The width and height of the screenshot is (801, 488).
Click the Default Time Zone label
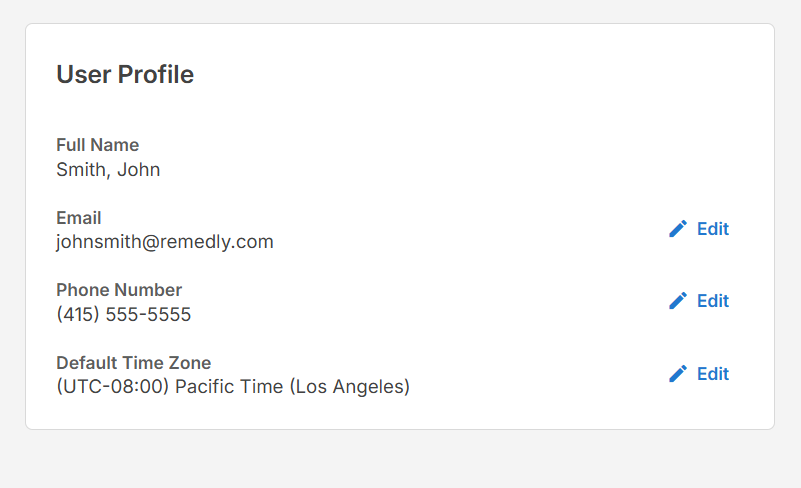point(133,363)
